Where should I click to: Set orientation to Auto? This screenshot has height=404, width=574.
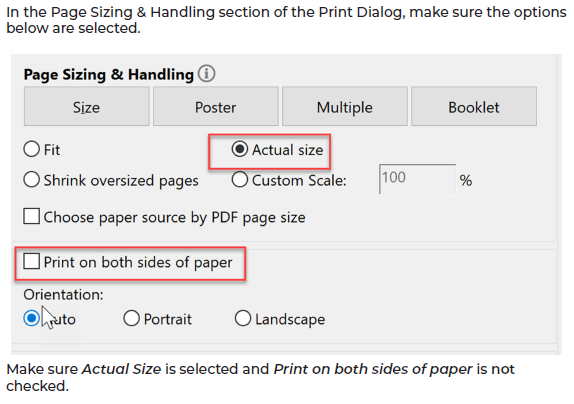(x=31, y=318)
